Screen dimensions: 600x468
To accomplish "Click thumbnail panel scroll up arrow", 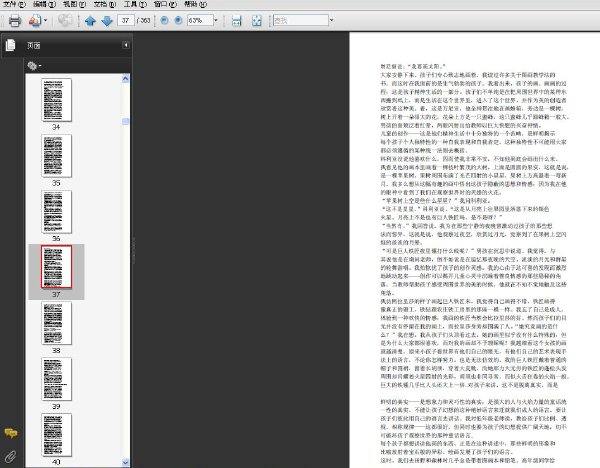I will tap(126, 79).
